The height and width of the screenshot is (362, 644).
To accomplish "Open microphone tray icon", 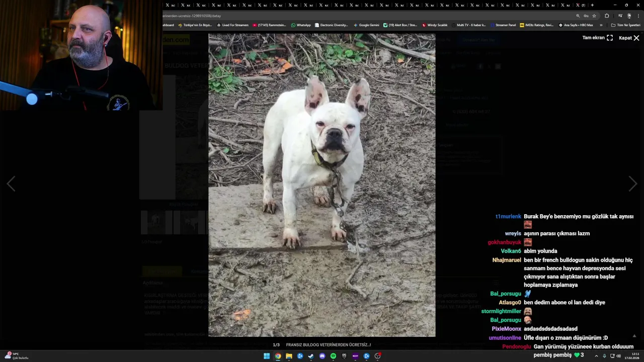I will [x=604, y=356].
